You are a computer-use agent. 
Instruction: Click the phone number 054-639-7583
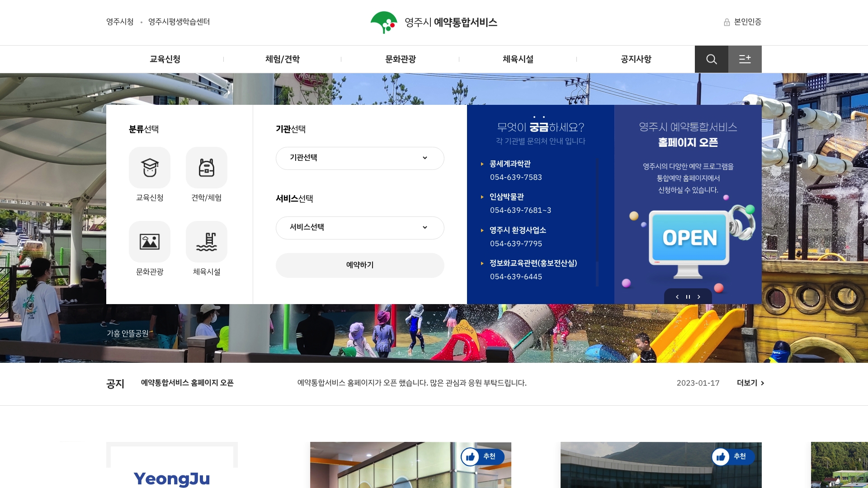(516, 177)
